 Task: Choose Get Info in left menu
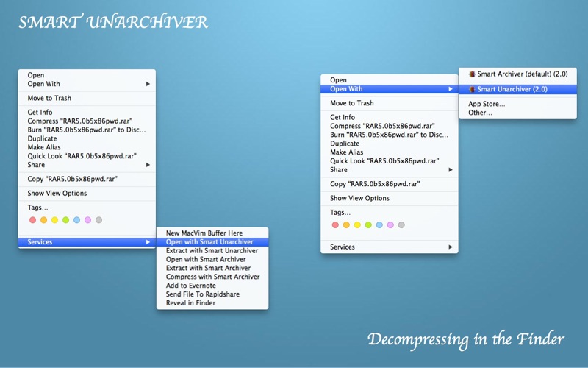pyautogui.click(x=87, y=113)
